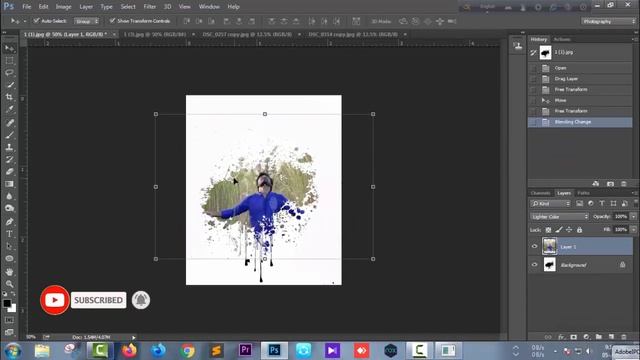Open the Opacity slider arrow
The width and height of the screenshot is (640, 360).
[x=633, y=216]
